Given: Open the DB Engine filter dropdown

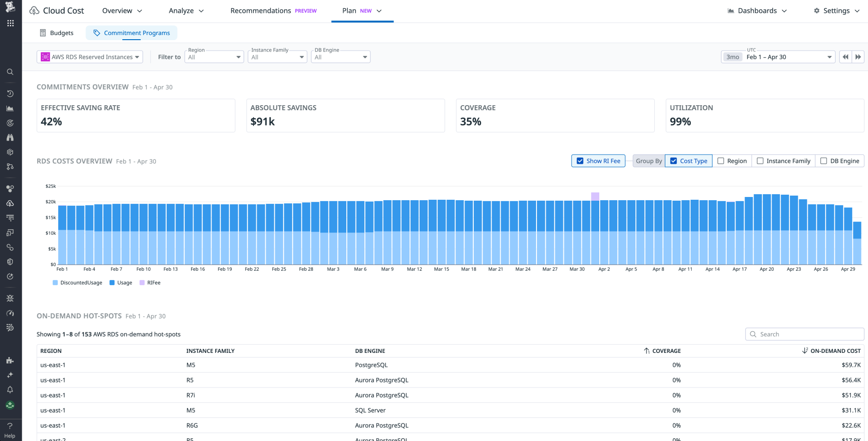Looking at the screenshot, I should (340, 56).
